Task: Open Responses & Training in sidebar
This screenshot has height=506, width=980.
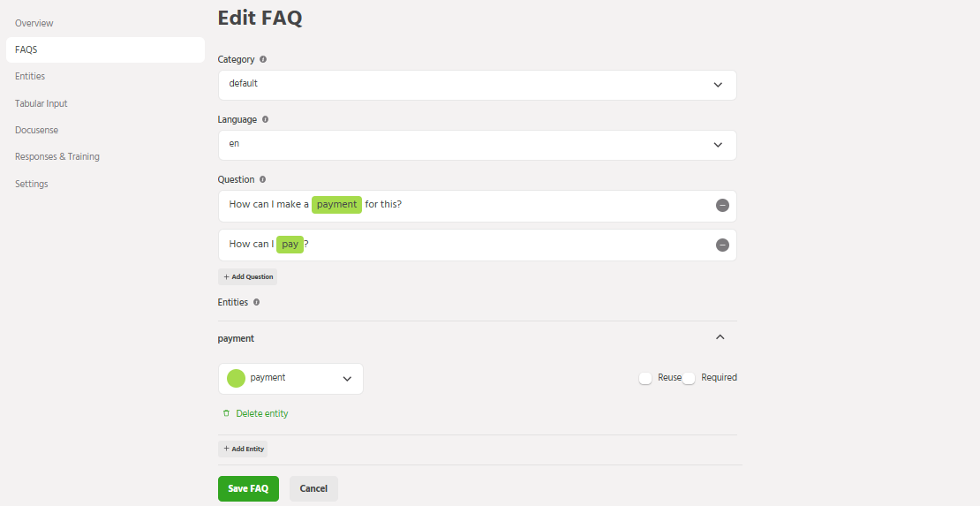Action: [x=57, y=157]
